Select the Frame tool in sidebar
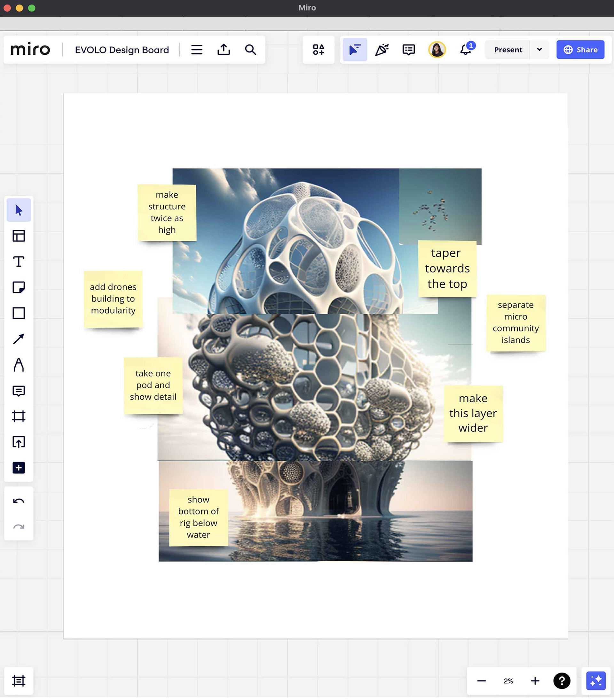The height and width of the screenshot is (700, 614). coord(19,416)
